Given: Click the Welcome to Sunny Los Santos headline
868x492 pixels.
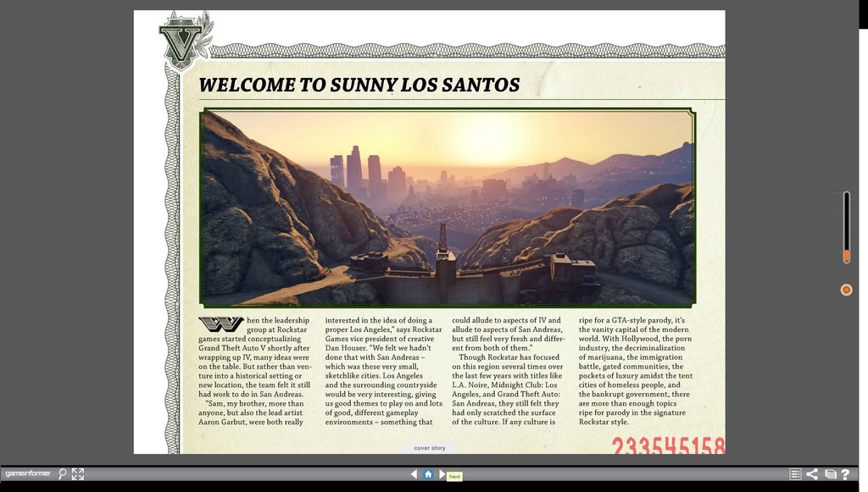Looking at the screenshot, I should [x=359, y=86].
